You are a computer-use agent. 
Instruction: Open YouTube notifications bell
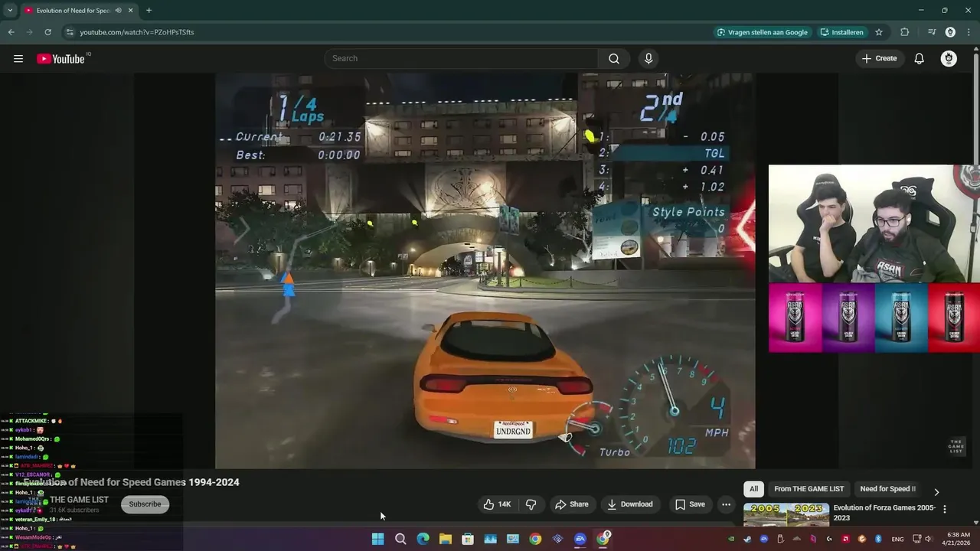click(x=920, y=59)
